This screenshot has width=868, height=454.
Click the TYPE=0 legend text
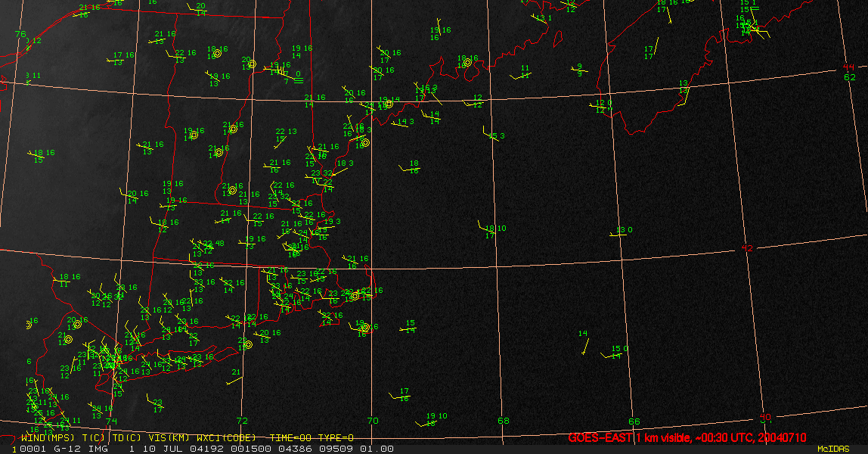(336, 438)
